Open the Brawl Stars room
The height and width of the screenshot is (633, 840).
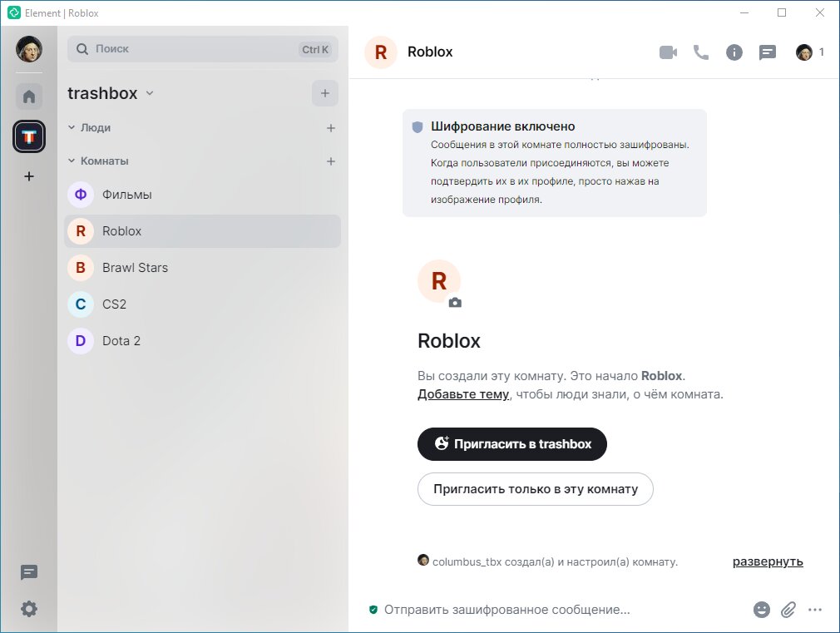[x=202, y=268]
